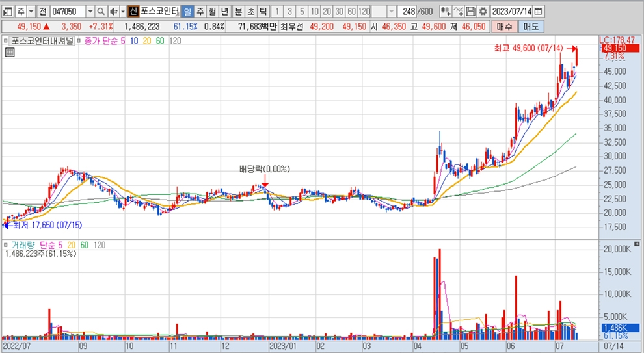Click the window layout icon at top left
Viewport: 644px width, 353px height.
7,11
